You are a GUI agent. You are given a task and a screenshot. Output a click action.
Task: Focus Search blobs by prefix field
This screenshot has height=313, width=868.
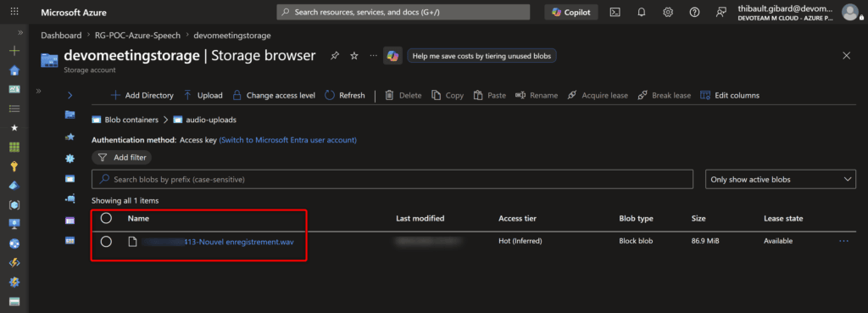coord(392,180)
